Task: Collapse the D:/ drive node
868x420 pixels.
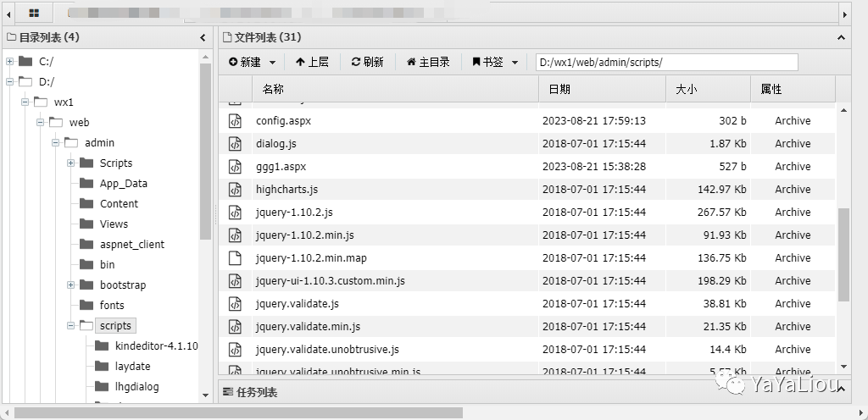Action: coord(10,82)
